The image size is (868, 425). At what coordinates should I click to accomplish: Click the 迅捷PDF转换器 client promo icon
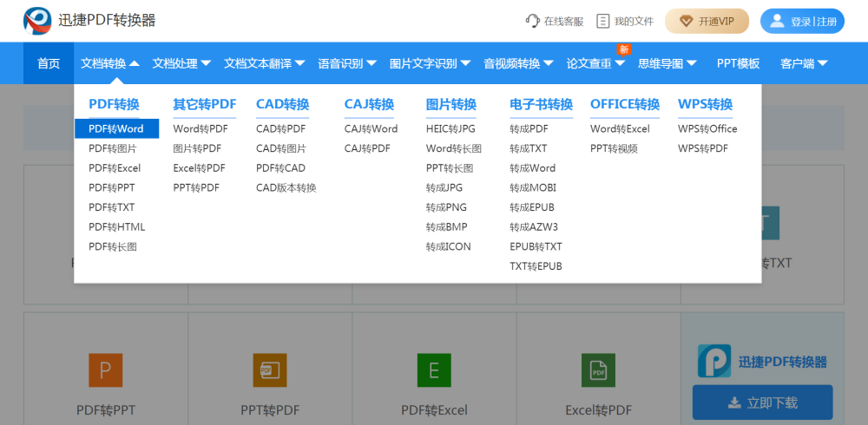click(714, 362)
